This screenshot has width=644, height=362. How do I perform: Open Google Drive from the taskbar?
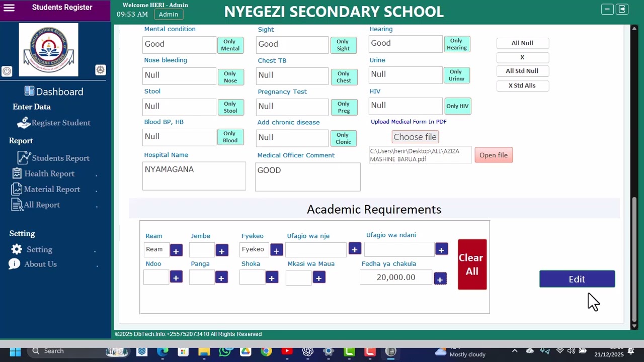click(x=246, y=351)
